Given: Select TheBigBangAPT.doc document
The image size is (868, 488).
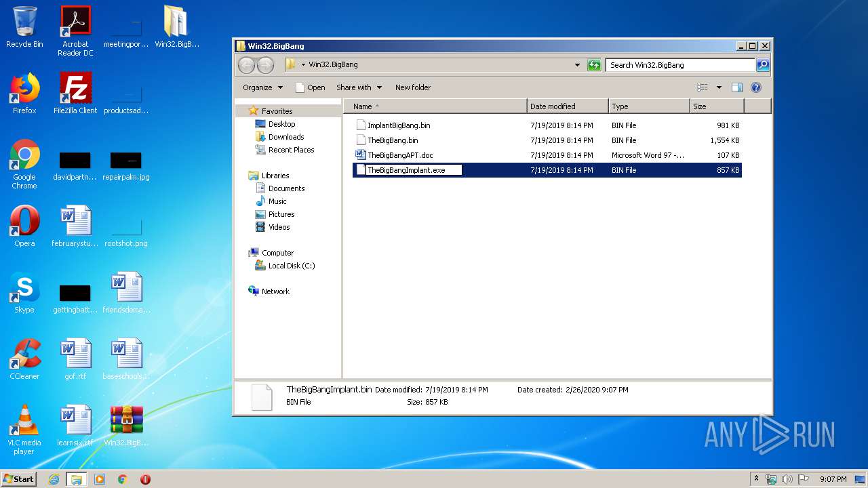Looking at the screenshot, I should point(547,155).
